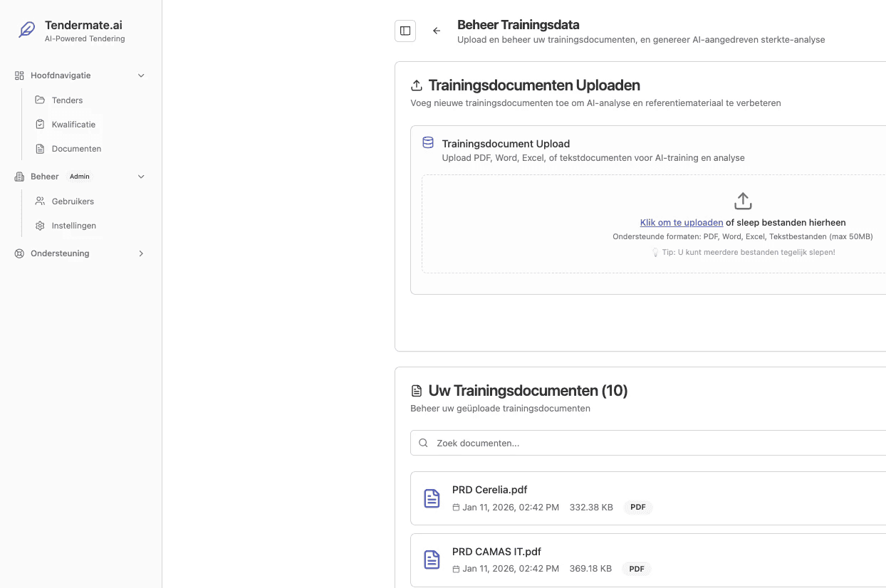Click the Gebruikers people icon
Viewport: 886px width, 588px height.
[x=40, y=201]
